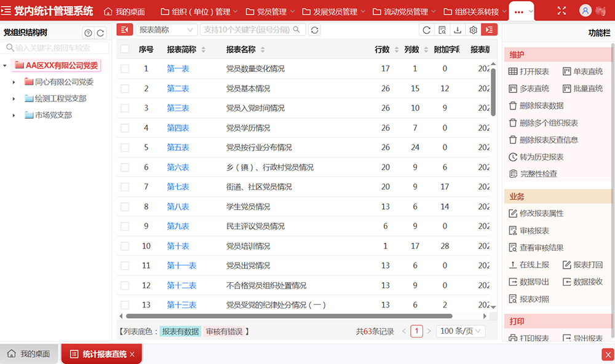Click 数据导出 in function bar
This screenshot has height=364, width=615.
click(529, 282)
